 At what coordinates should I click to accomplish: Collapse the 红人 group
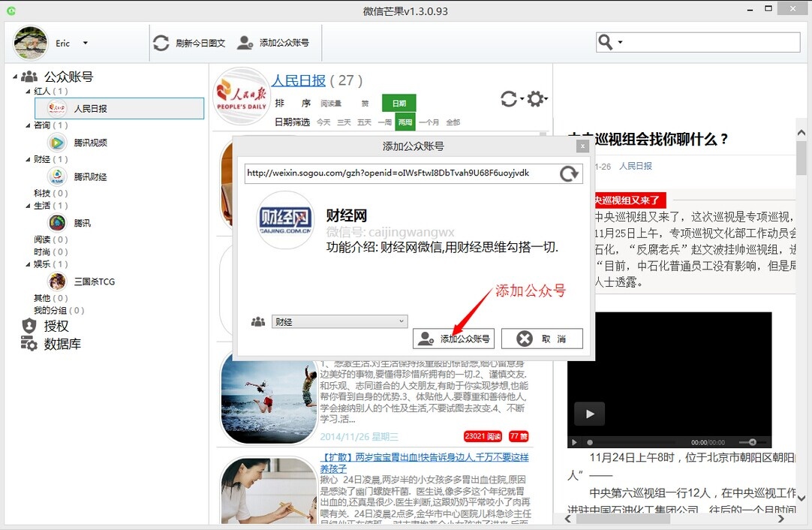[x=28, y=91]
